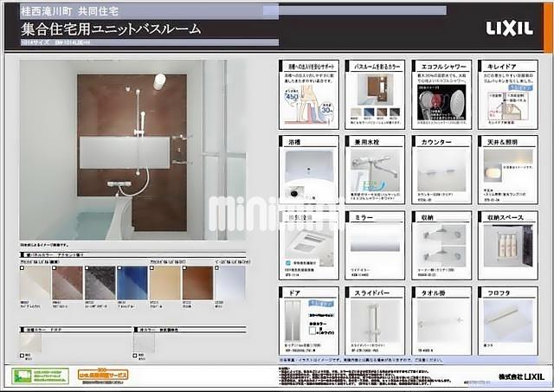The image size is (554, 392).
Task: Click the orange service badge at the bottom
Action: click(103, 375)
